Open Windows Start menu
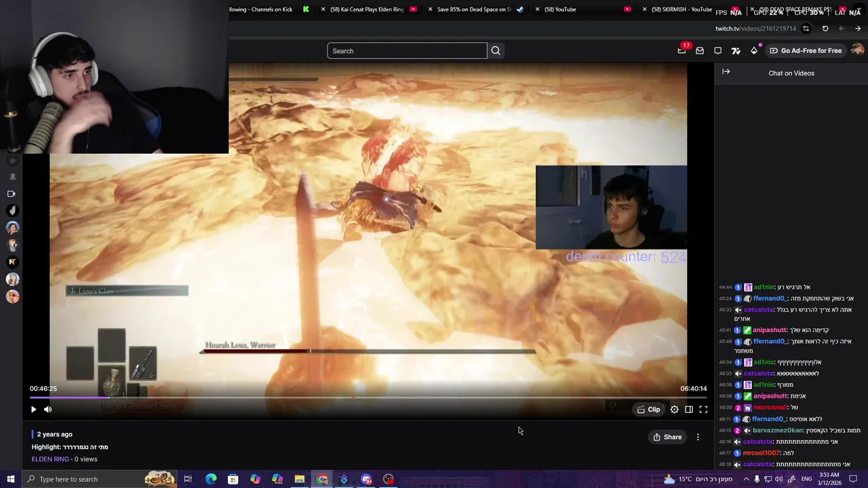This screenshot has width=868, height=488. (x=11, y=479)
